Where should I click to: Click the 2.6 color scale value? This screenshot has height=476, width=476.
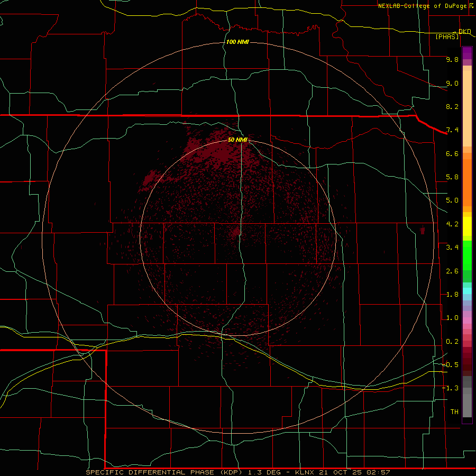click(452, 271)
